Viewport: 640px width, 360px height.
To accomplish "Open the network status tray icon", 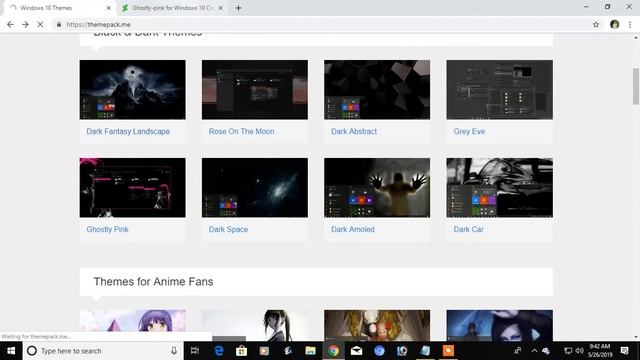I will click(x=568, y=351).
